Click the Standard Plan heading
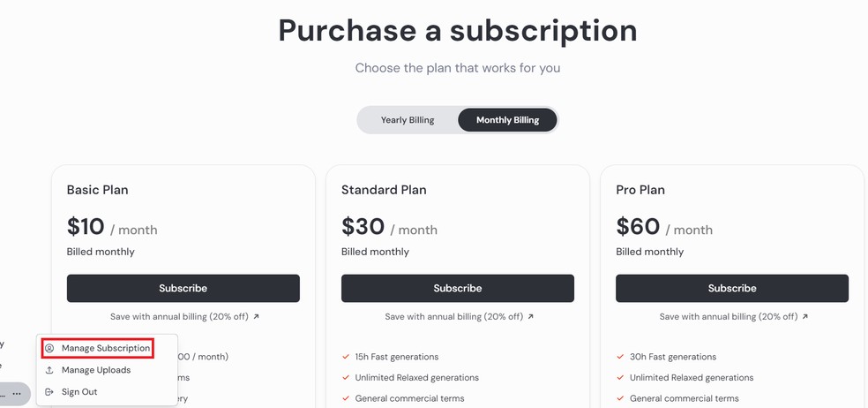The height and width of the screenshot is (408, 868). pyautogui.click(x=384, y=190)
